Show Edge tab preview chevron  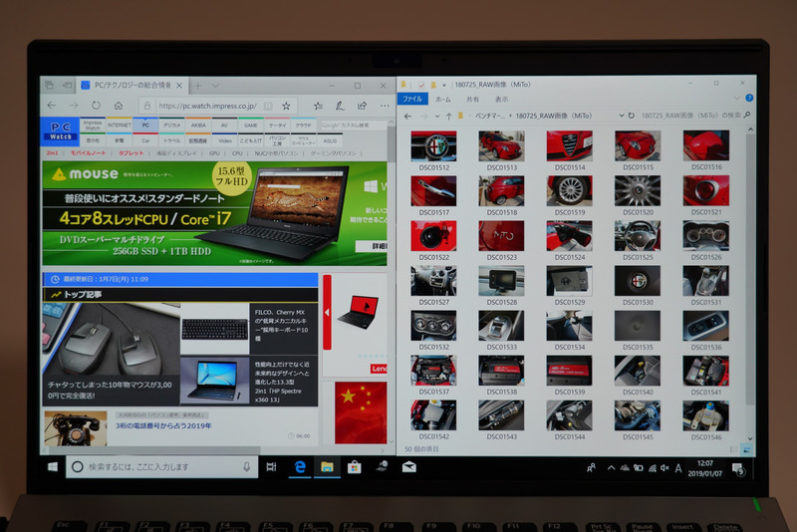pyautogui.click(x=215, y=86)
